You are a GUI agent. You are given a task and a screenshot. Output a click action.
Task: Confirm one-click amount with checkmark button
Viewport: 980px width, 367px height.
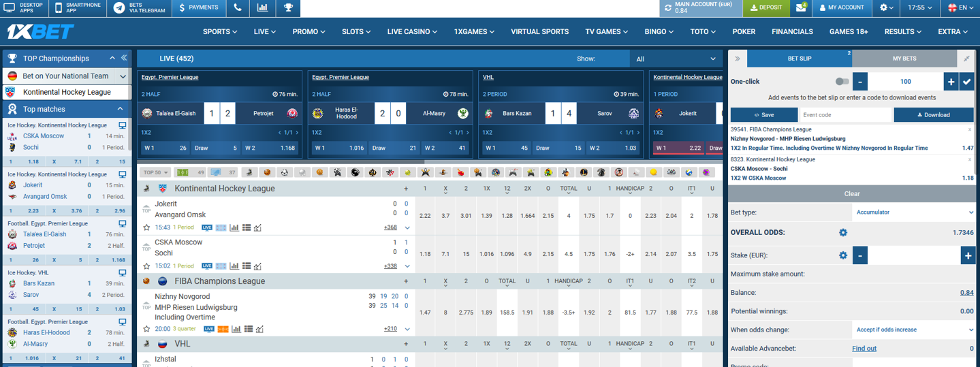pos(967,81)
